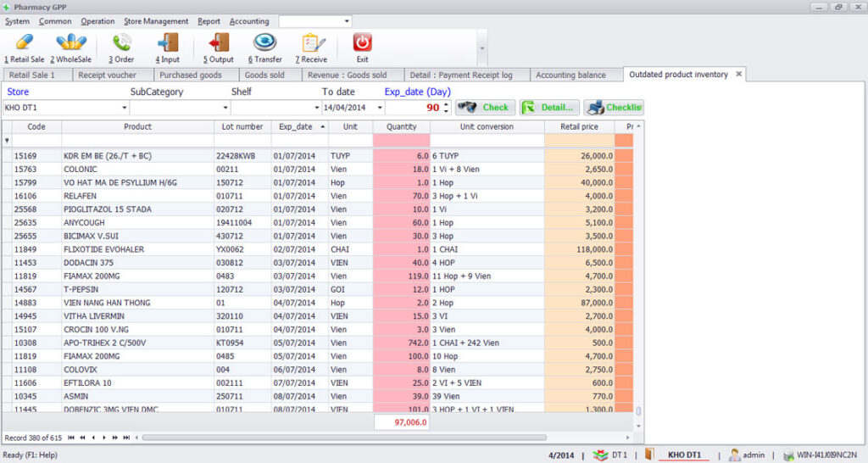Switch to the Accounting balance tab
868x463 pixels.
click(x=570, y=75)
